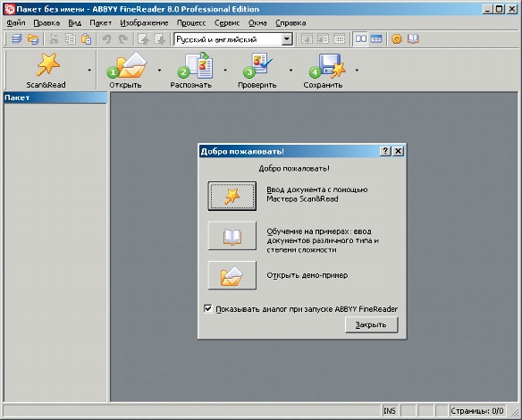Click the ABBYY FineReader title bar icon
Screen dimensions: 522x420
[10, 9]
